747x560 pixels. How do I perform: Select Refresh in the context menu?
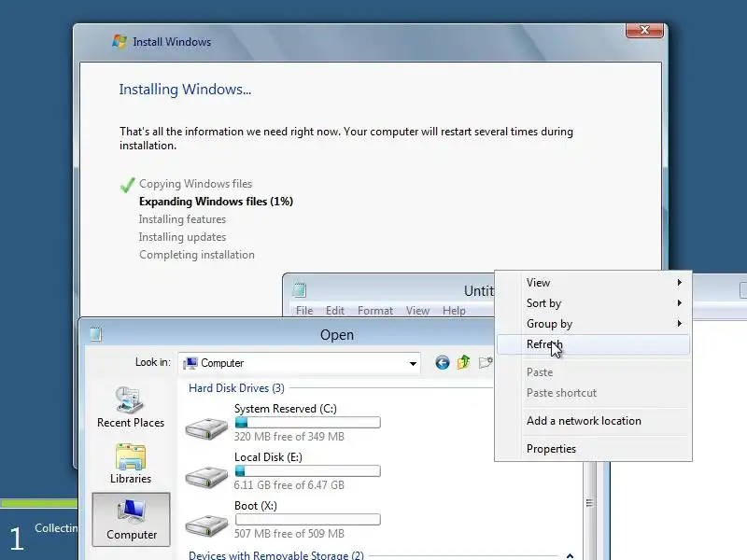593,343
